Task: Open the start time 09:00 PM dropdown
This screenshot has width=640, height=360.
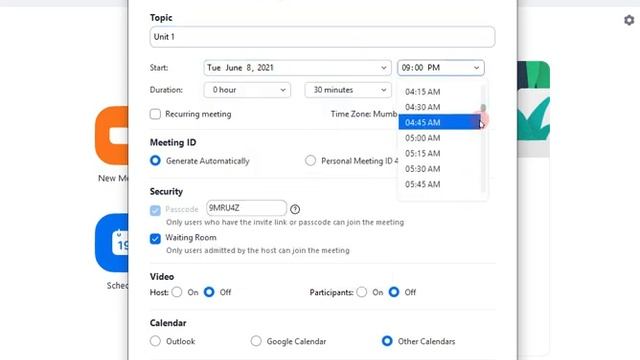Action: pos(441,68)
